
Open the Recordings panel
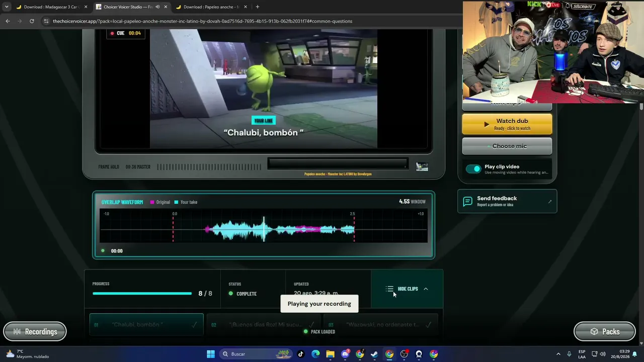tap(35, 331)
